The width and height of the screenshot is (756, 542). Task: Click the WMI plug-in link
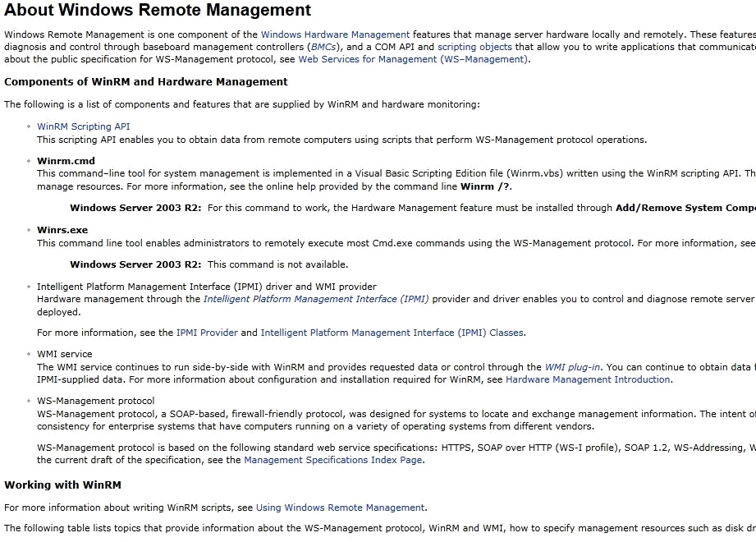(x=572, y=367)
